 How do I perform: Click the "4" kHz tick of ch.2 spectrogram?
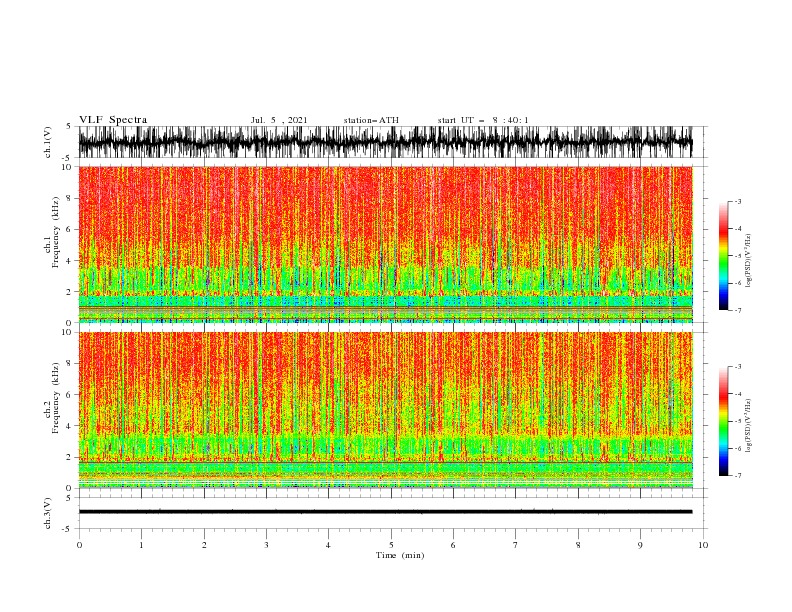click(70, 426)
